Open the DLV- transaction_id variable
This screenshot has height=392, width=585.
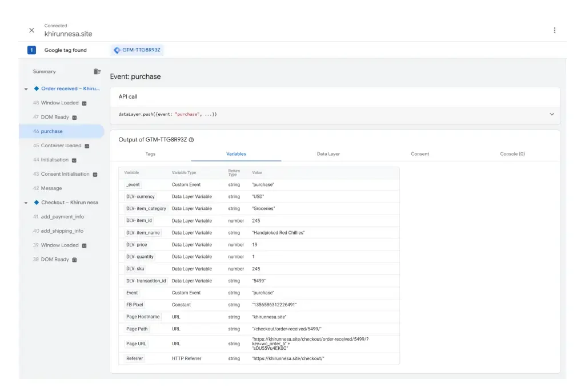(146, 281)
